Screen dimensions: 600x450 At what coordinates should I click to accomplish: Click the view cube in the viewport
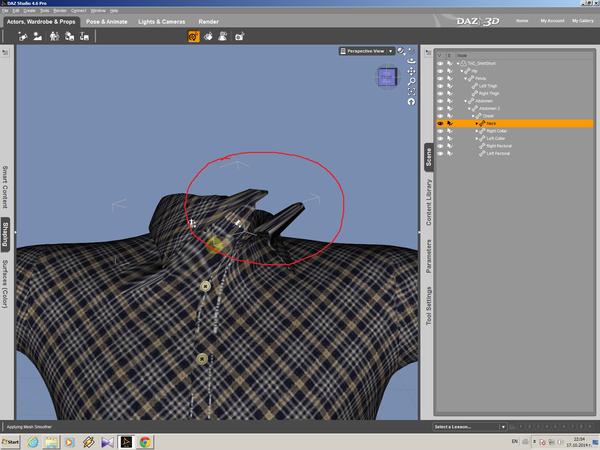pyautogui.click(x=387, y=77)
